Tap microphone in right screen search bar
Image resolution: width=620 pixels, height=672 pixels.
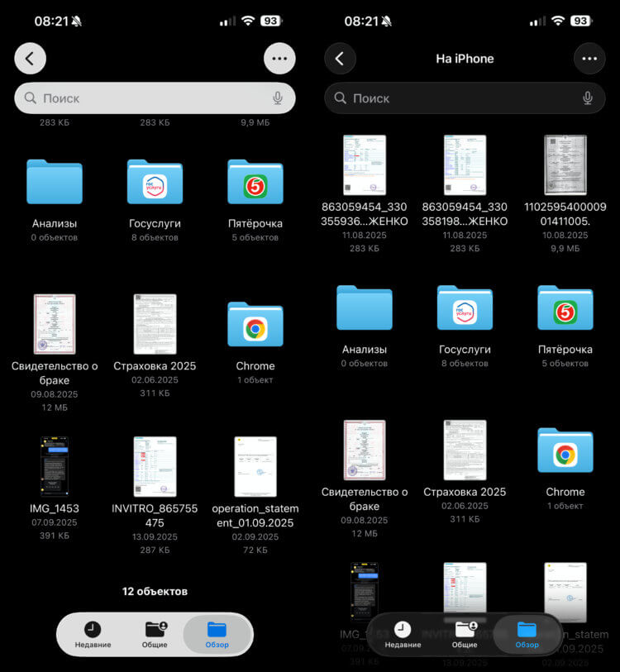(588, 98)
